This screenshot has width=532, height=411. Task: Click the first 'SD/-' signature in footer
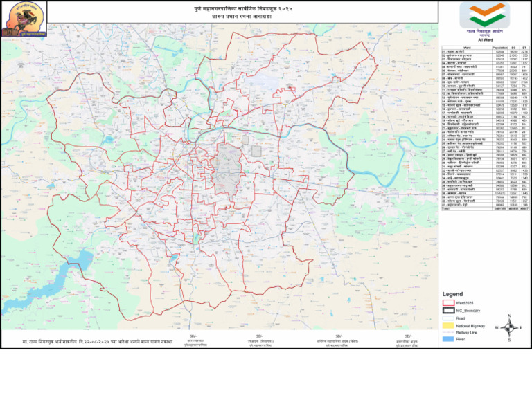point(193,336)
